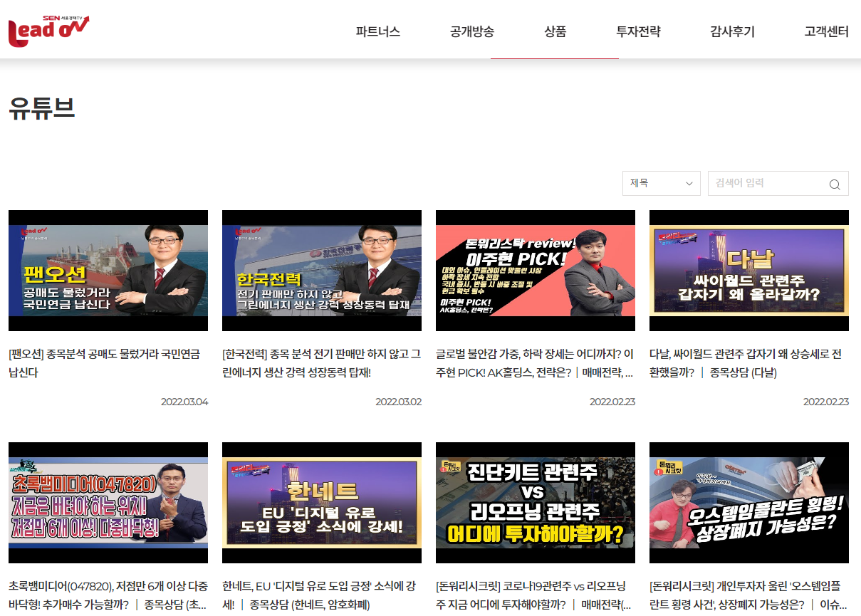This screenshot has height=616, width=861.
Task: Open the 제목 search filter dropdown
Action: tap(661, 183)
